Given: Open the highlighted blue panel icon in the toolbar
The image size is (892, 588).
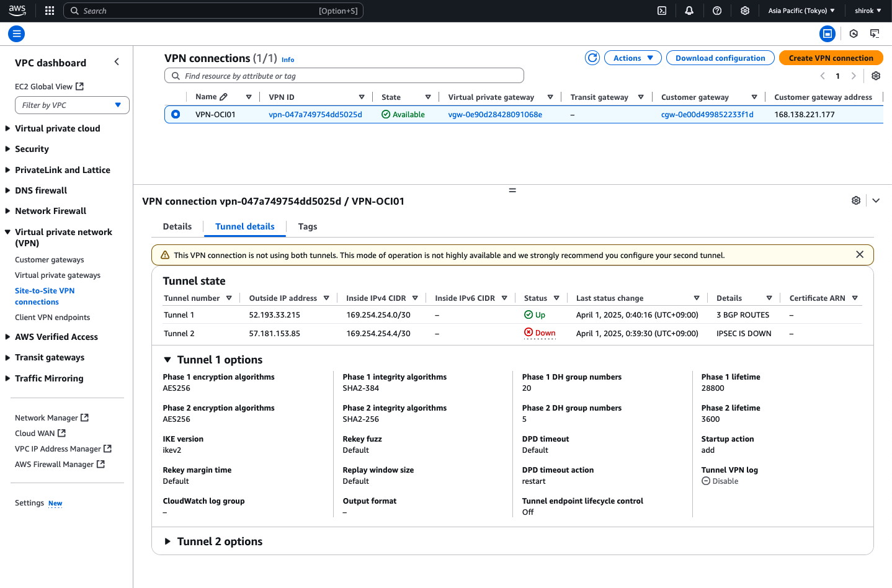Looking at the screenshot, I should tap(827, 34).
